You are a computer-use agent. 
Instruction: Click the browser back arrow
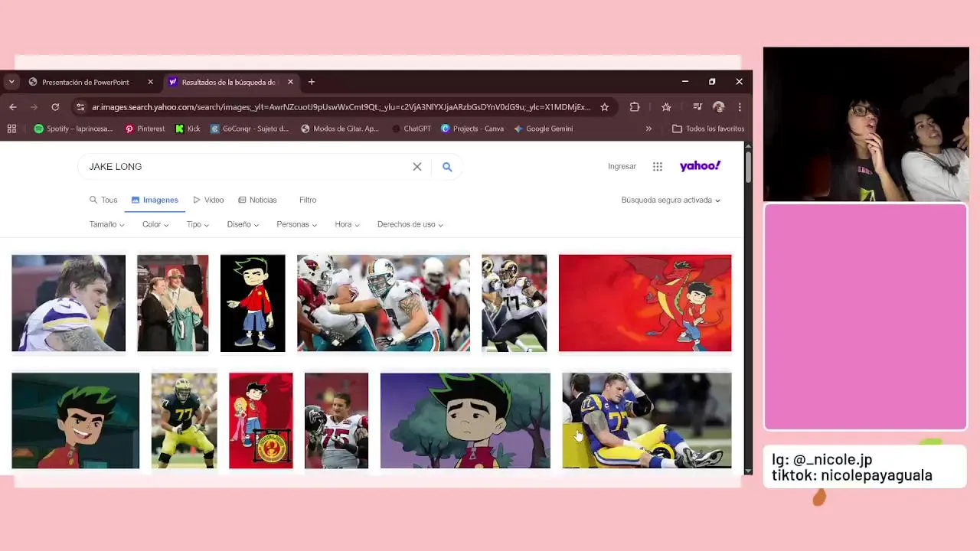click(12, 107)
